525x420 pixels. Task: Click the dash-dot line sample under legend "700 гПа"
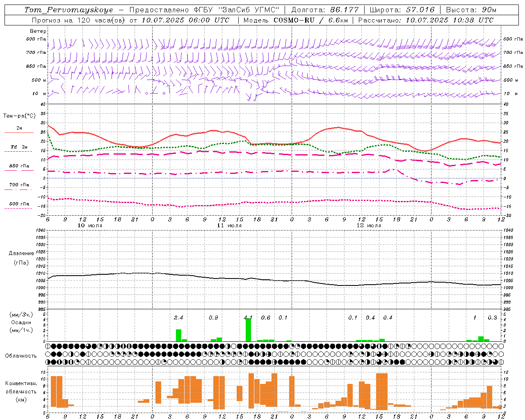(18, 189)
